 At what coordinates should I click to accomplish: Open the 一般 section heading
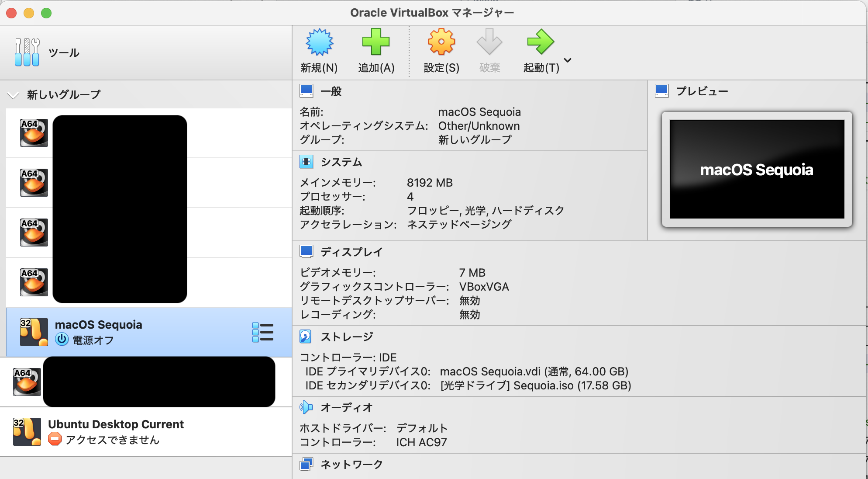click(x=331, y=91)
